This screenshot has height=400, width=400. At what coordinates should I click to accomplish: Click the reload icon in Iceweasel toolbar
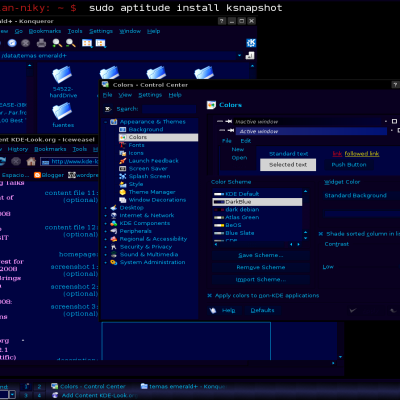tap(2, 162)
